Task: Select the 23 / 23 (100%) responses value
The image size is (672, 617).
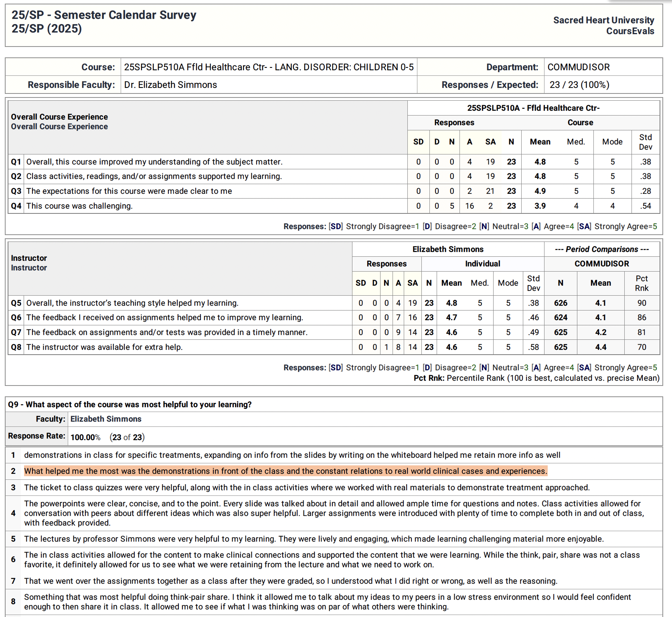Action: [579, 85]
